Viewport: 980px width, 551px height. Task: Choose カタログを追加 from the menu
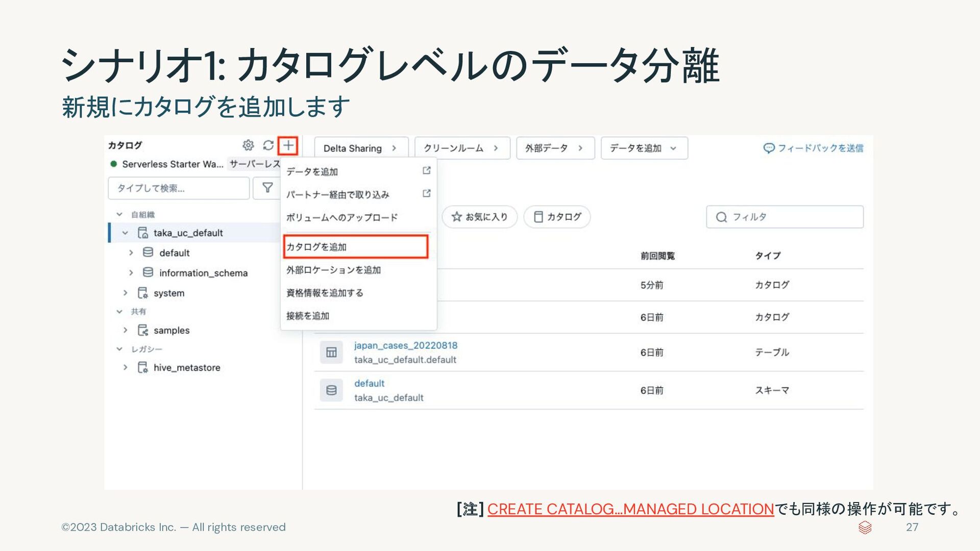pyautogui.click(x=355, y=247)
